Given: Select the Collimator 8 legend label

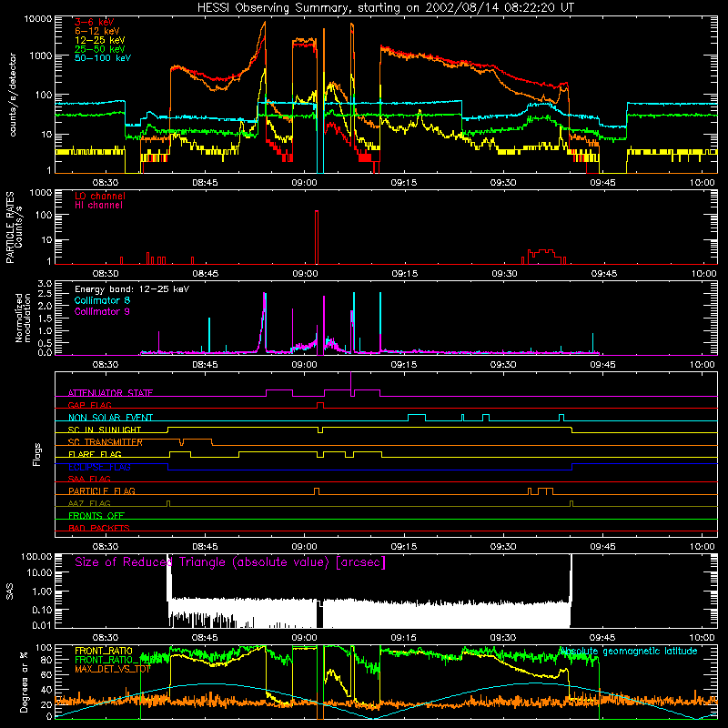Looking at the screenshot, I should [x=102, y=300].
